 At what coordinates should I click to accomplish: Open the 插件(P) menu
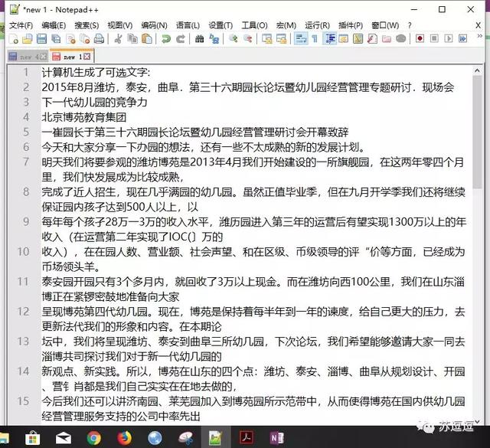pos(351,25)
